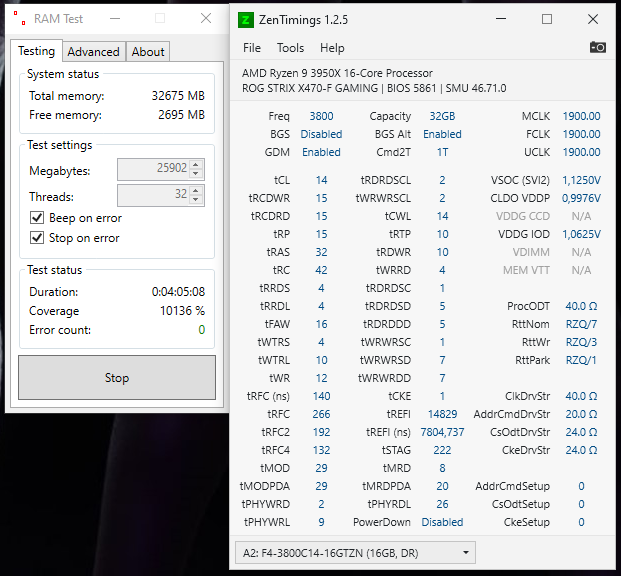Click the RttWr value RZQ/3
Viewport: 621px width, 576px height.
pyautogui.click(x=581, y=342)
